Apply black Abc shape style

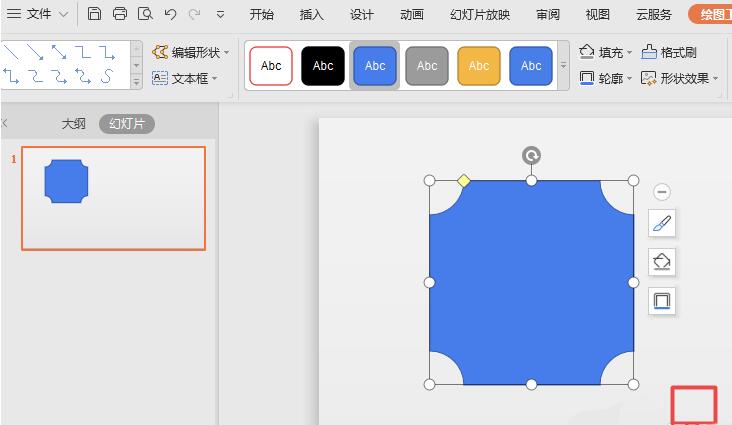pyautogui.click(x=323, y=66)
